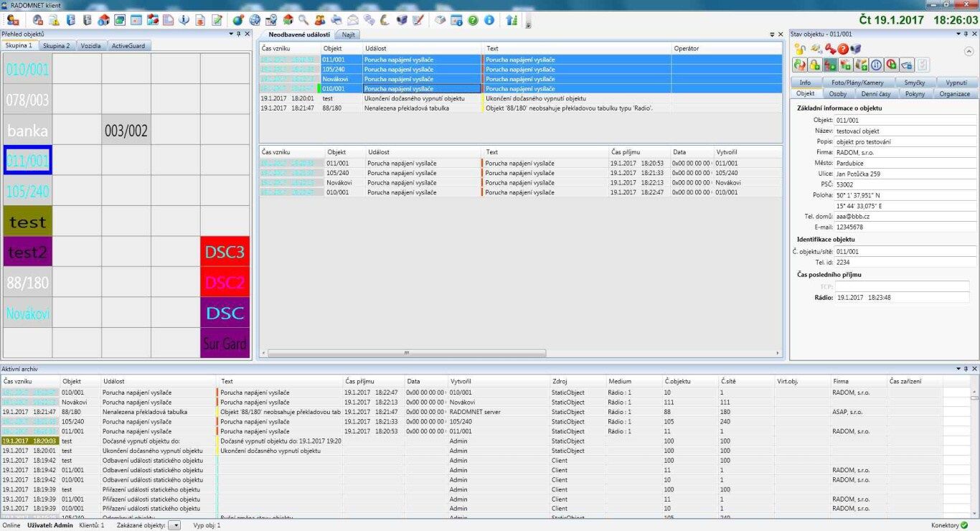Select the banka object tile
Screen dimensions: 980x531
28,131
